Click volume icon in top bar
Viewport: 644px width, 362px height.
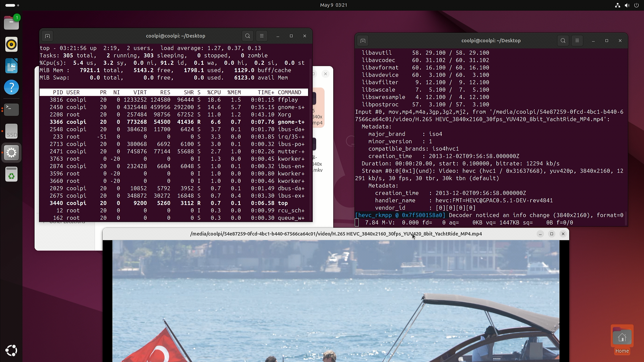(x=627, y=5)
